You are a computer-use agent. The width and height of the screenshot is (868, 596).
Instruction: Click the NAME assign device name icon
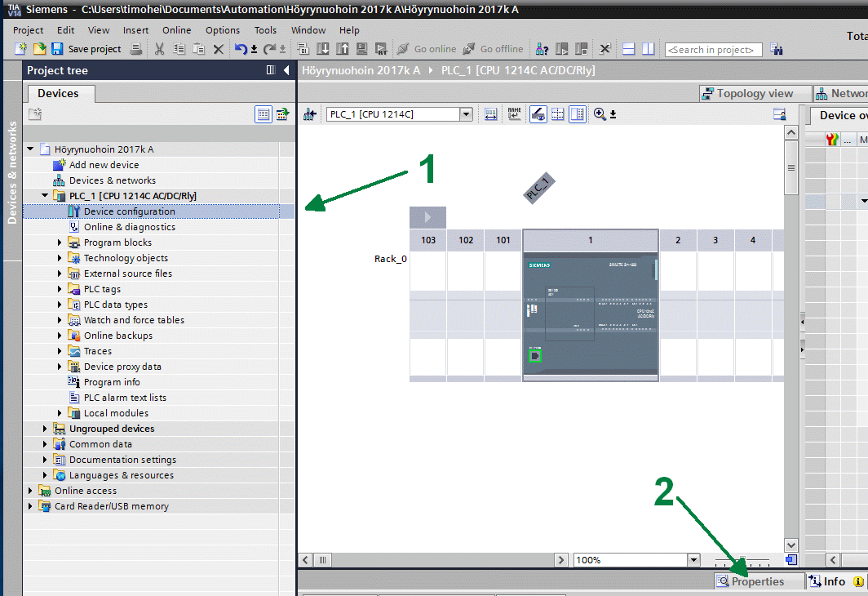(x=514, y=114)
